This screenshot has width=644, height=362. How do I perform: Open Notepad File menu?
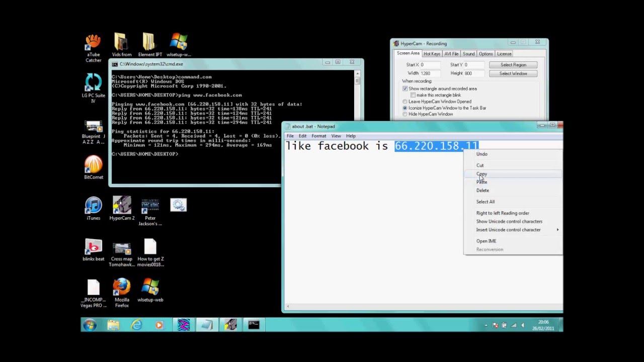pos(290,136)
